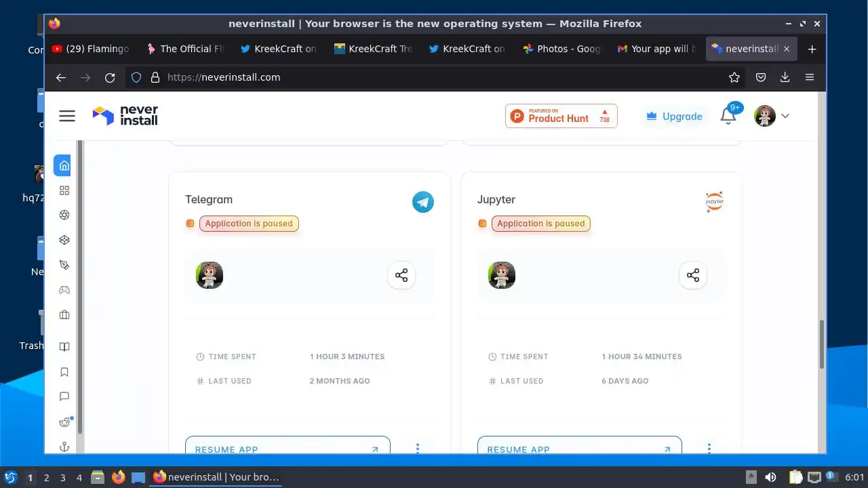
Task: Click the 1 HOUR 3 MINUTES value
Action: [x=347, y=357]
